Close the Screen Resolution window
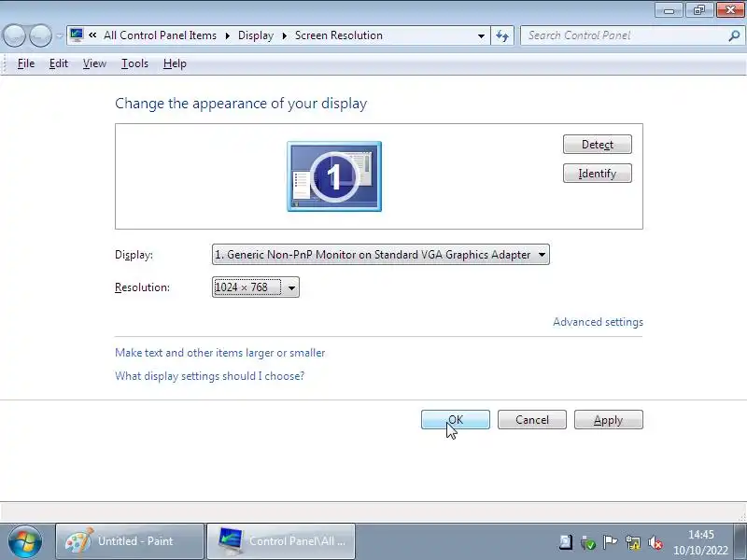Viewport: 747px width, 560px height. [x=730, y=10]
